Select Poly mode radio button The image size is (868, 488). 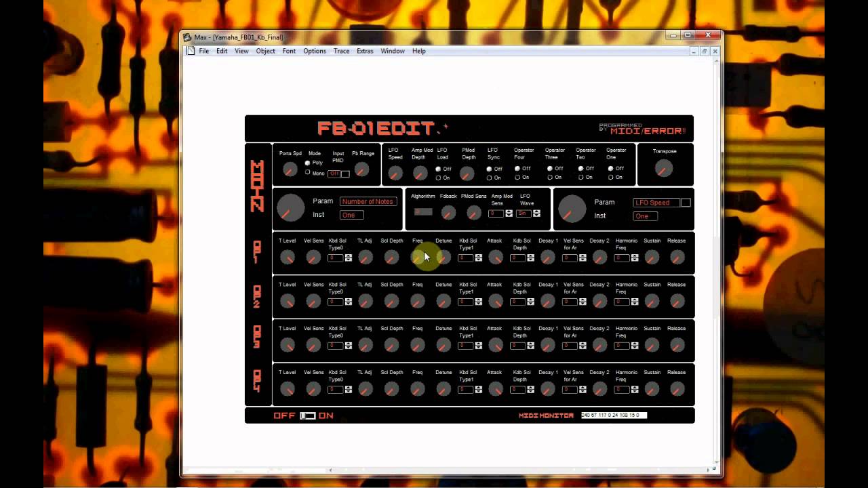[x=308, y=163]
